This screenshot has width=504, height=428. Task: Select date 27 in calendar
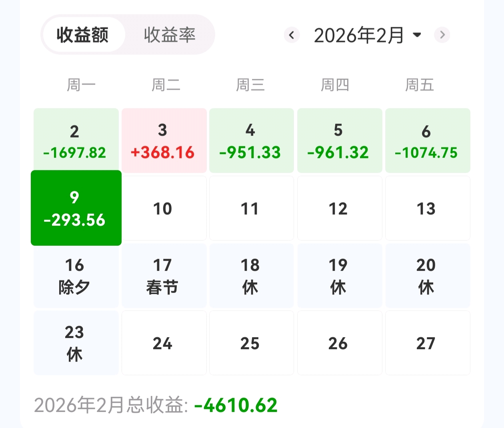tap(428, 343)
